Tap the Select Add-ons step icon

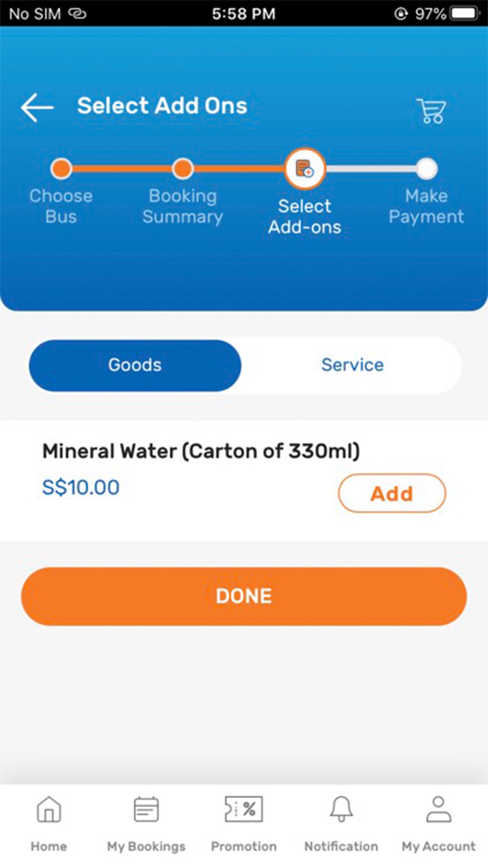coord(305,169)
